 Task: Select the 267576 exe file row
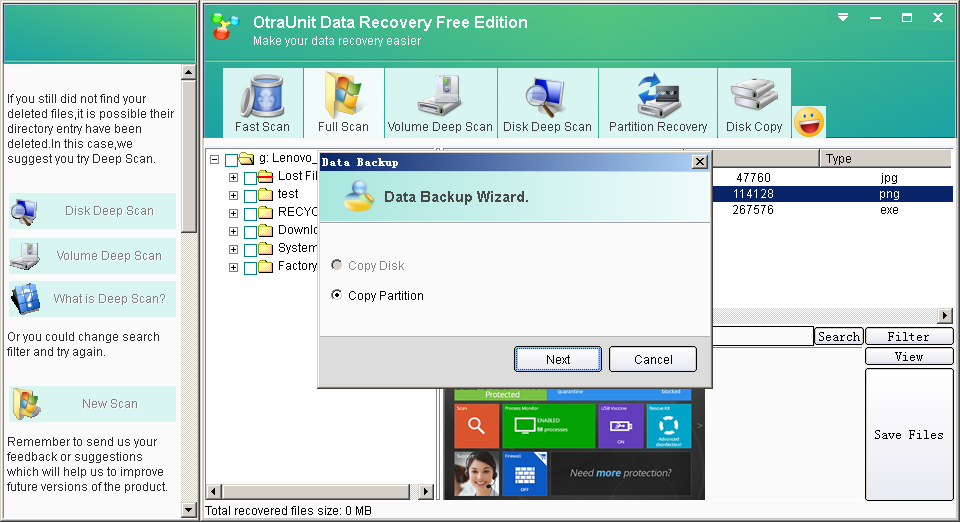[833, 209]
